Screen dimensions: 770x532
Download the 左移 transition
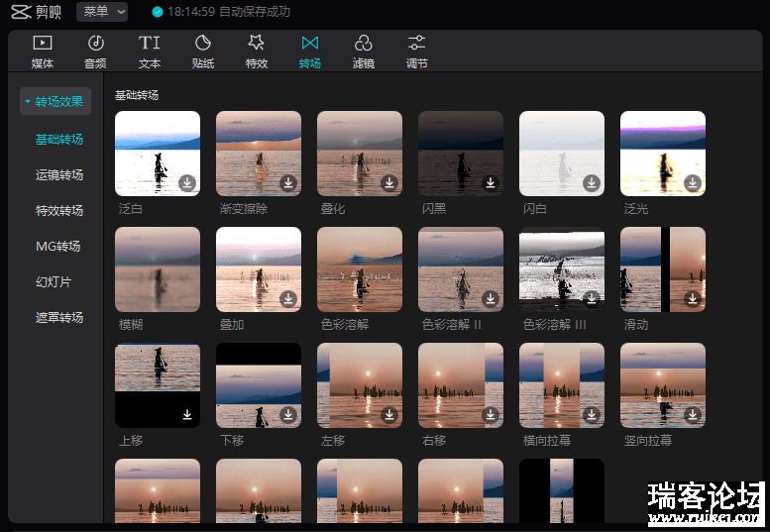389,415
